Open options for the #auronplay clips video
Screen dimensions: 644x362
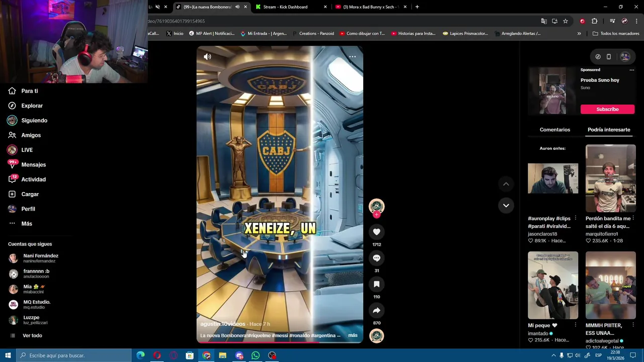575,218
